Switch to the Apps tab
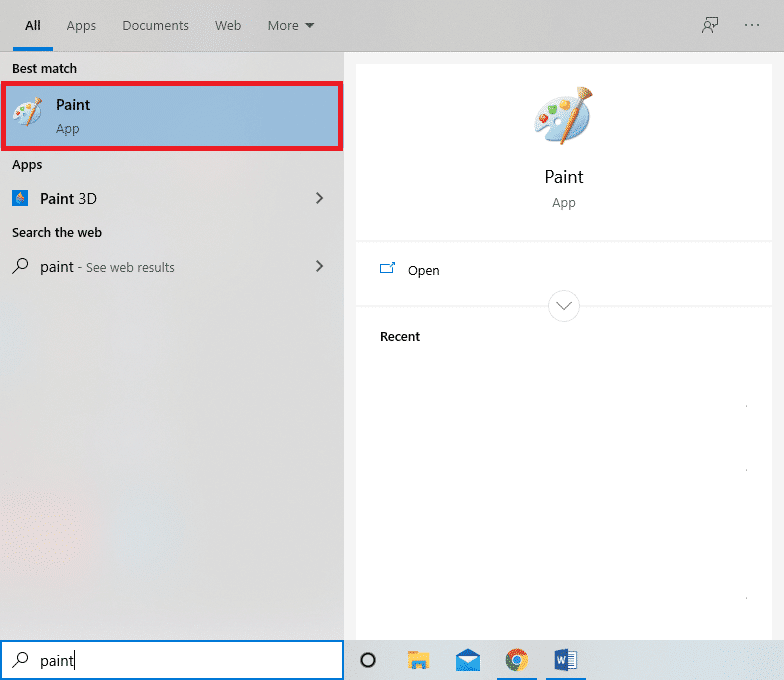This screenshot has height=680, width=784. 81,26
